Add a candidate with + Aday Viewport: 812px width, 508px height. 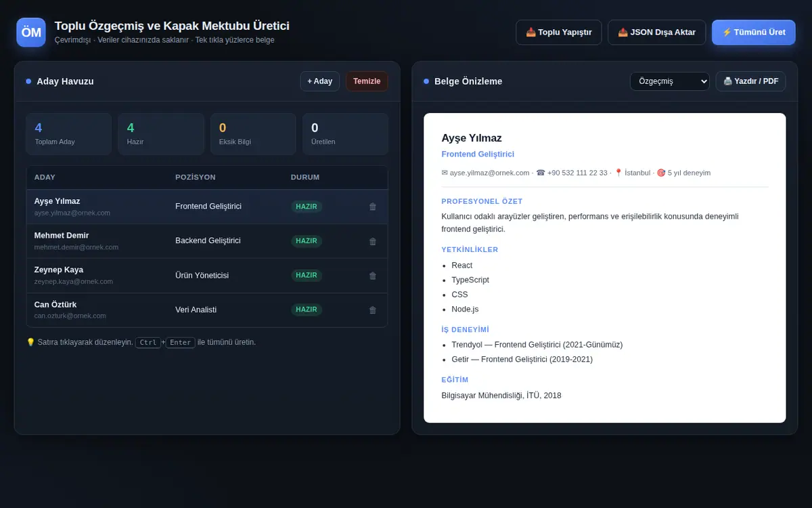tap(320, 81)
